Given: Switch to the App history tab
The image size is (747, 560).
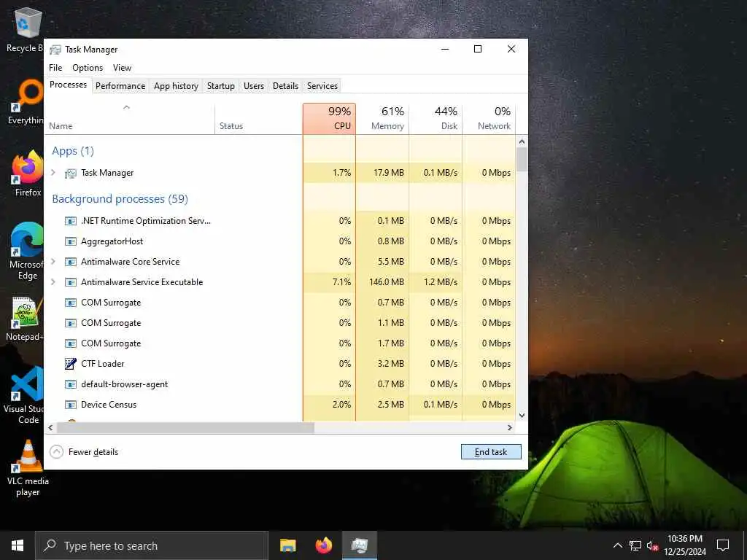Looking at the screenshot, I should [176, 86].
